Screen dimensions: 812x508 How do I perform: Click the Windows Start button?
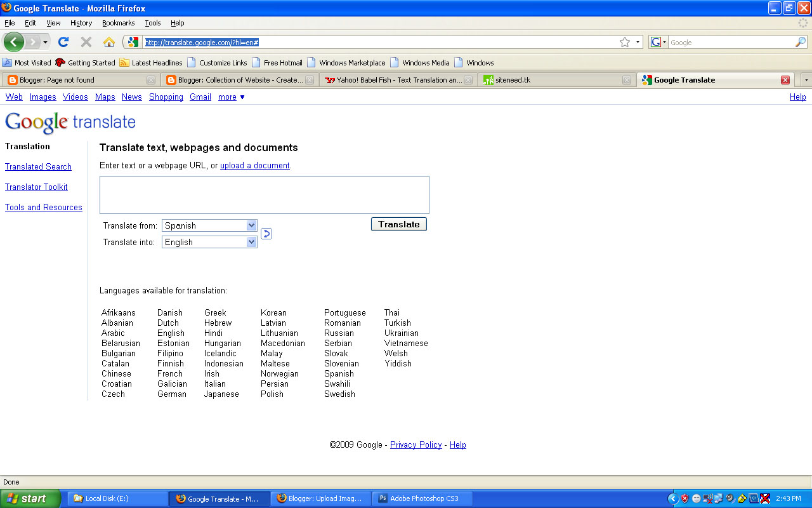[30, 498]
